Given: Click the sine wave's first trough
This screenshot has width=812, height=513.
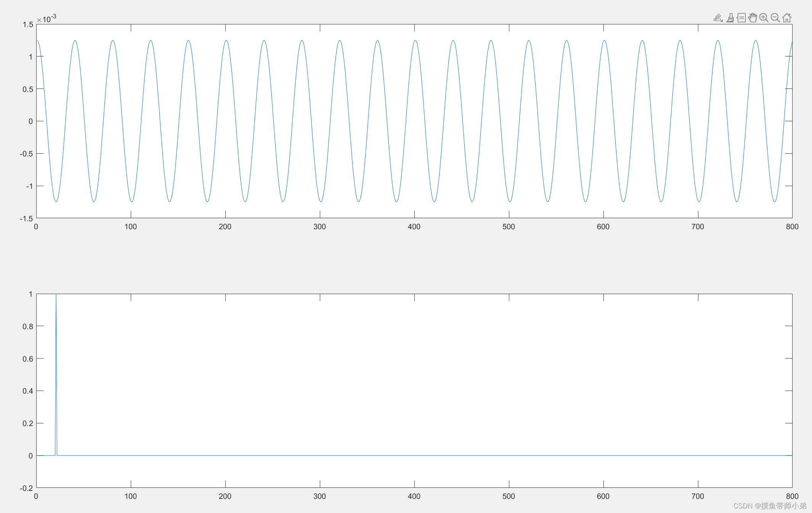Looking at the screenshot, I should (x=56, y=201).
